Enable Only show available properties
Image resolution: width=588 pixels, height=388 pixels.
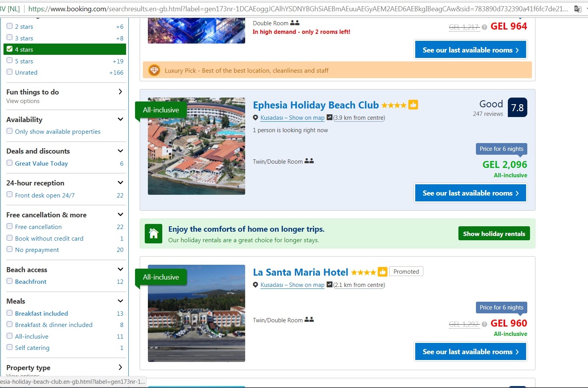pos(10,131)
